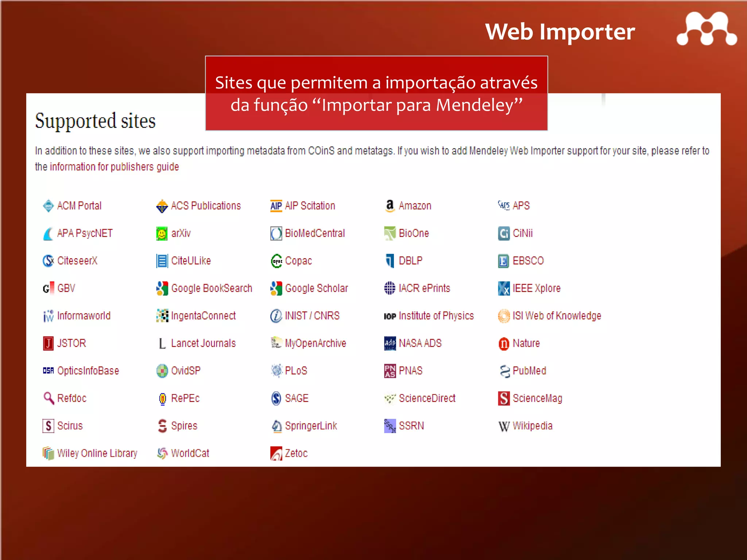Viewport: 747px width, 560px height.
Task: Click the Google Scholar icon
Action: 276,288
